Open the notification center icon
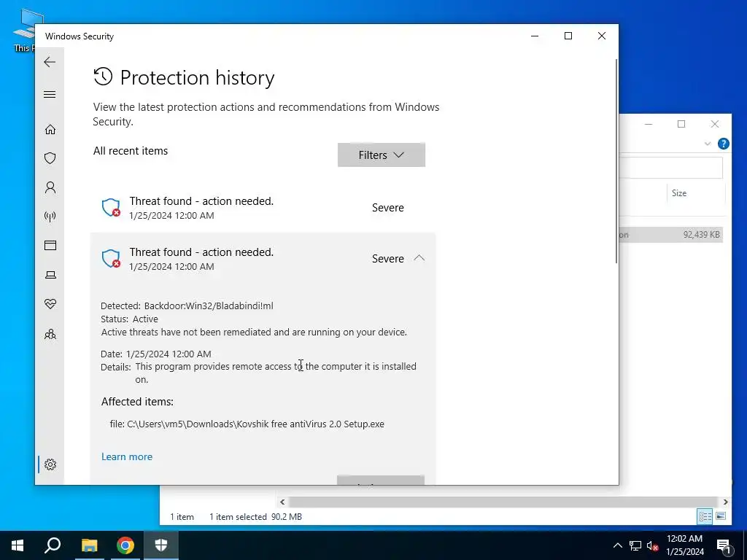Image resolution: width=747 pixels, height=560 pixels. pyautogui.click(x=724, y=545)
